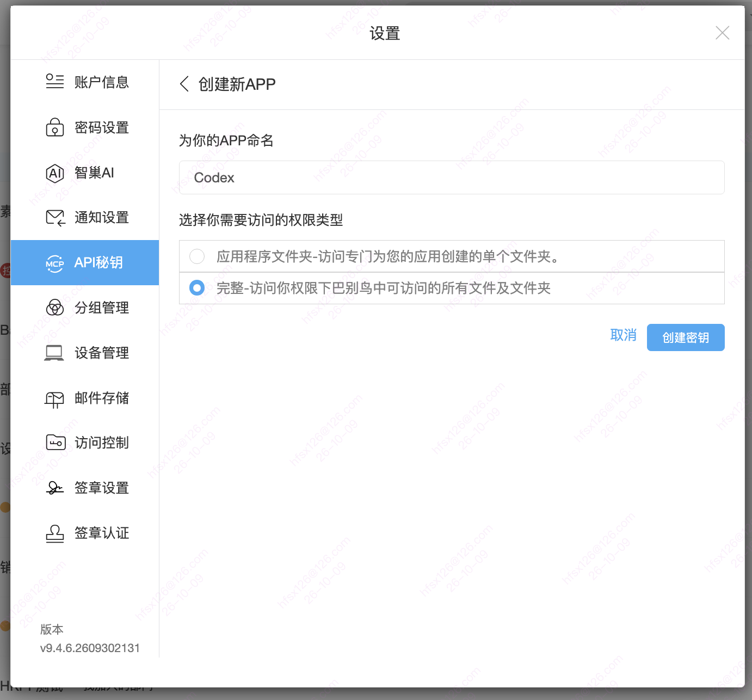Click the 智巢AI hexagon icon
Image resolution: width=752 pixels, height=700 pixels.
[x=55, y=173]
